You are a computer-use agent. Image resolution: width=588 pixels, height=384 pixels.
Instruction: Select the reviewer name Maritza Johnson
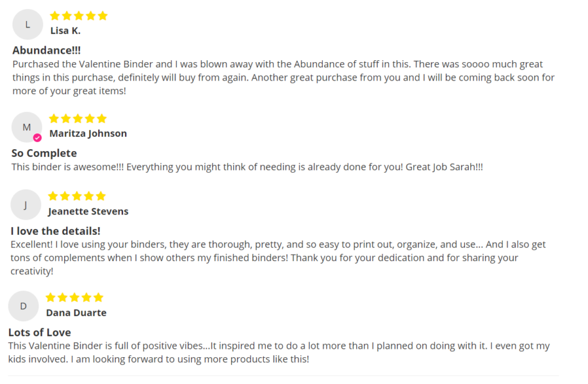click(88, 134)
